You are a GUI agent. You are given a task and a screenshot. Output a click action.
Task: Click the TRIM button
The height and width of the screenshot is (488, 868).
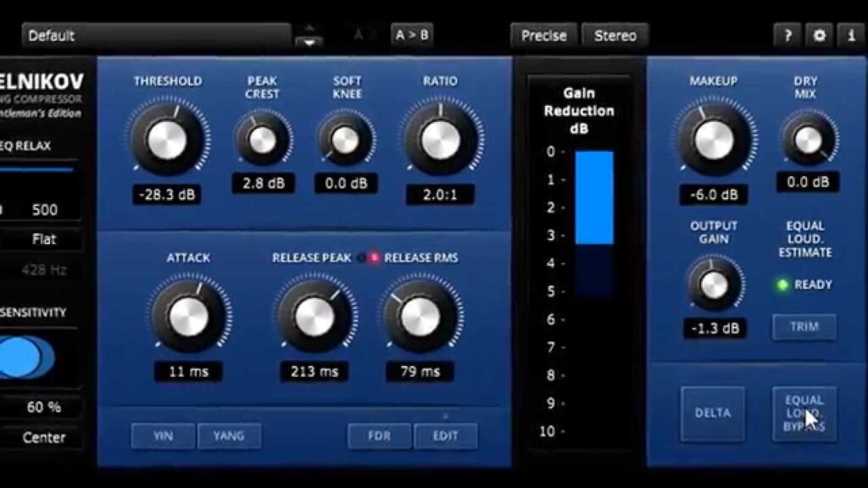[804, 326]
